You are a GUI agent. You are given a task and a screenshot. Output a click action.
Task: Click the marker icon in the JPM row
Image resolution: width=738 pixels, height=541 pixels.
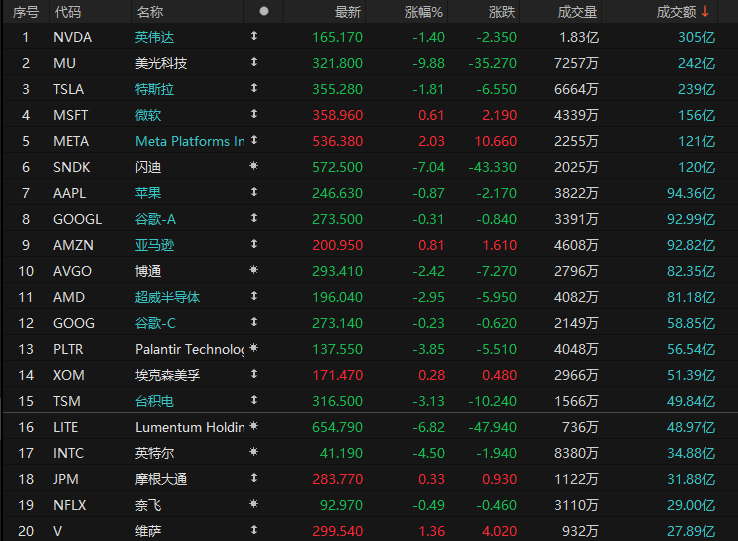[254, 478]
